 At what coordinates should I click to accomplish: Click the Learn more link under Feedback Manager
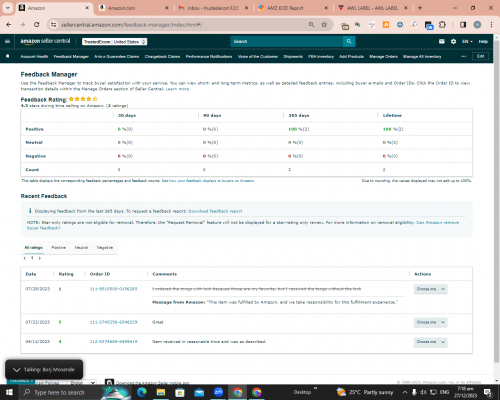pos(178,89)
